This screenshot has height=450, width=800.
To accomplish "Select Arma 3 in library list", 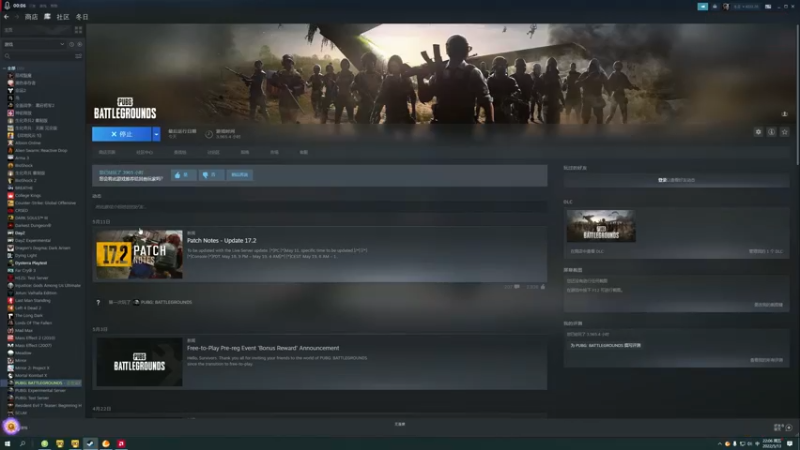I will (x=22, y=158).
